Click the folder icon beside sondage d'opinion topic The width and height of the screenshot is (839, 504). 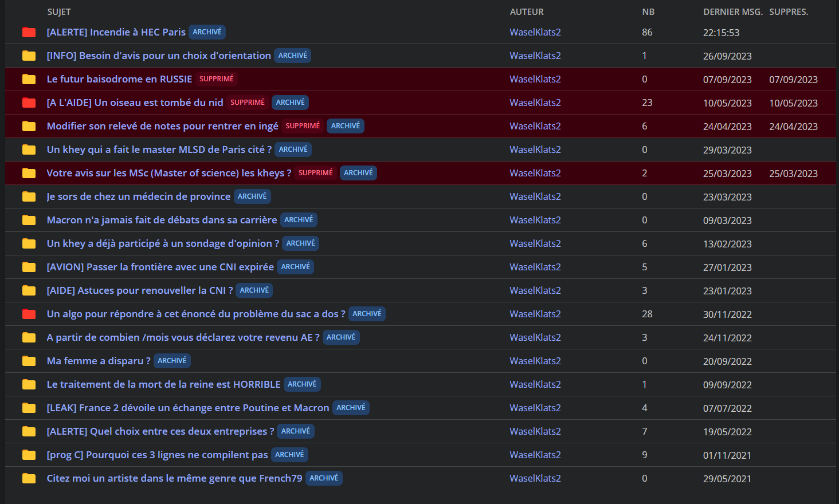point(29,244)
